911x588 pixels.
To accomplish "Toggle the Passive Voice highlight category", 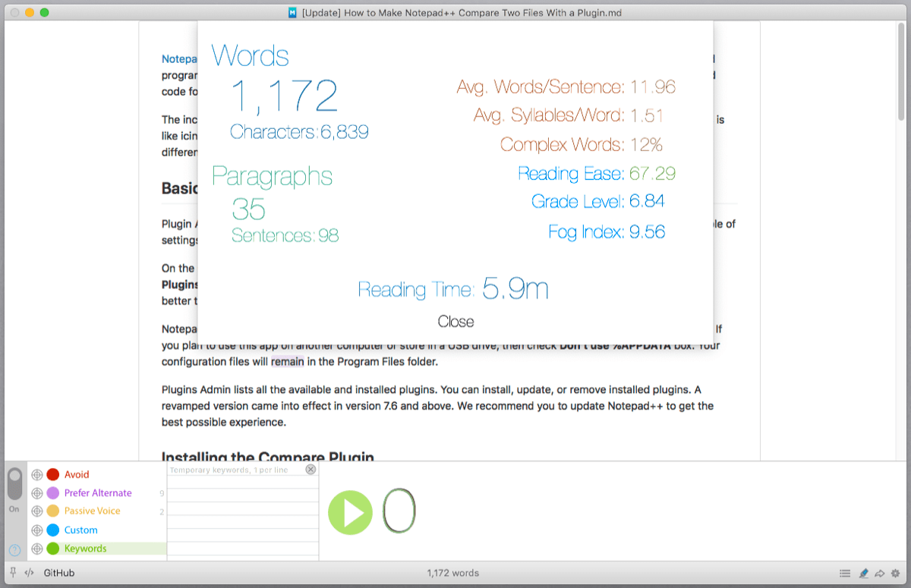I will tap(92, 511).
